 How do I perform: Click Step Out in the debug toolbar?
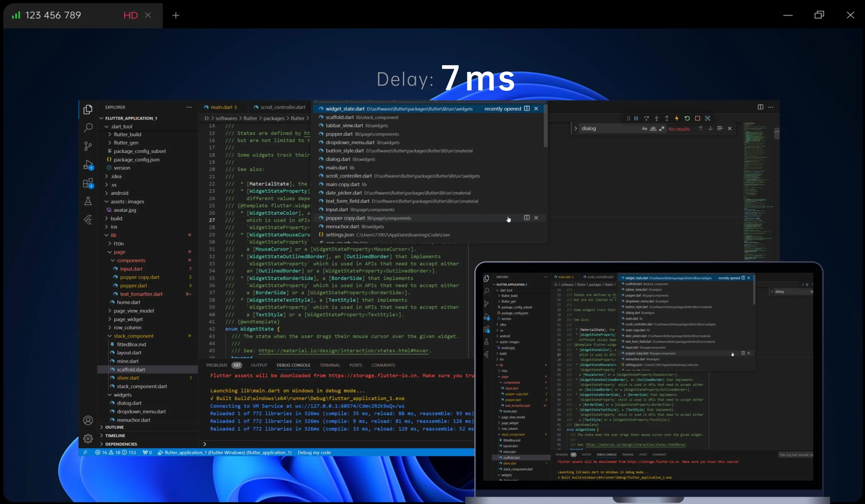(667, 118)
